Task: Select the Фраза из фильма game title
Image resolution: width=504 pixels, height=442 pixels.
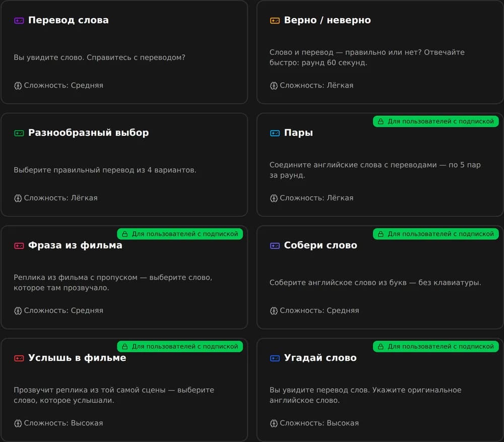Action: (x=75, y=245)
